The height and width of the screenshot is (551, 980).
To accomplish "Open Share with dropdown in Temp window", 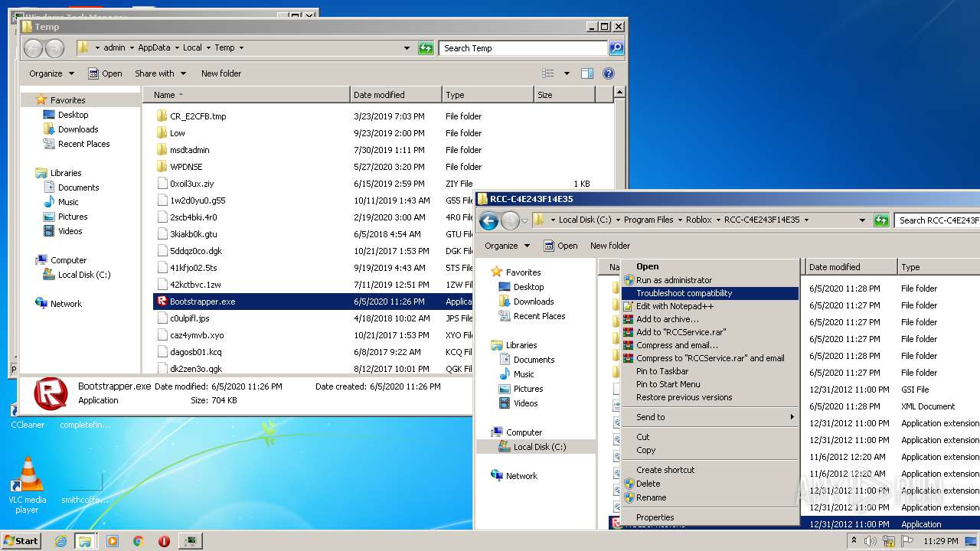I will coord(160,73).
